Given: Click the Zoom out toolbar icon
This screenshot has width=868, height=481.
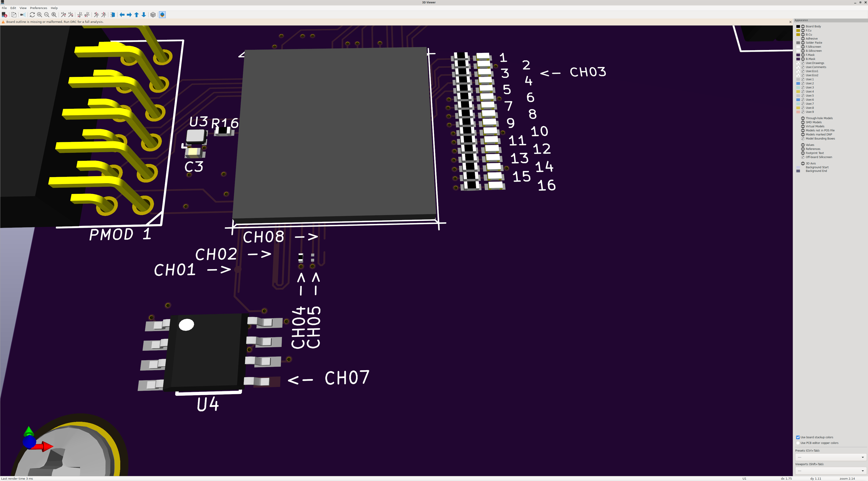Looking at the screenshot, I should (47, 15).
